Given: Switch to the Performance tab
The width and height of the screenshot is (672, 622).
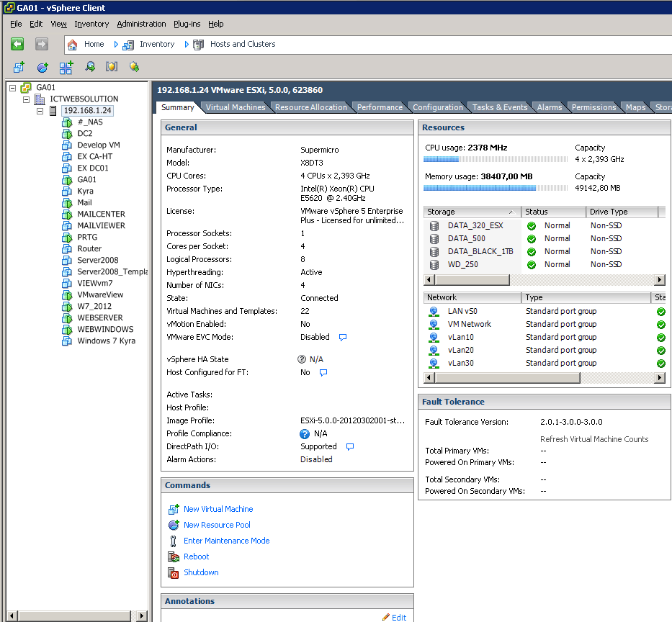Looking at the screenshot, I should pos(380,107).
